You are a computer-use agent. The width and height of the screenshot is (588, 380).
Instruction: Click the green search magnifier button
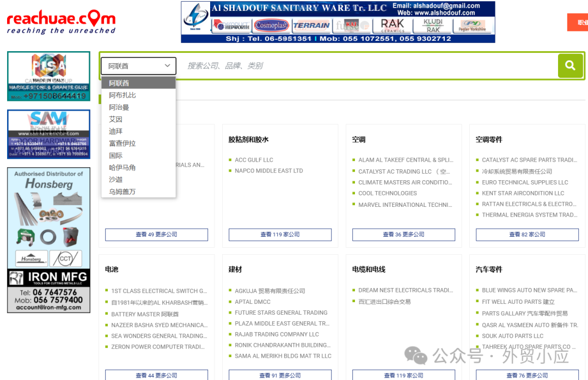pos(570,66)
